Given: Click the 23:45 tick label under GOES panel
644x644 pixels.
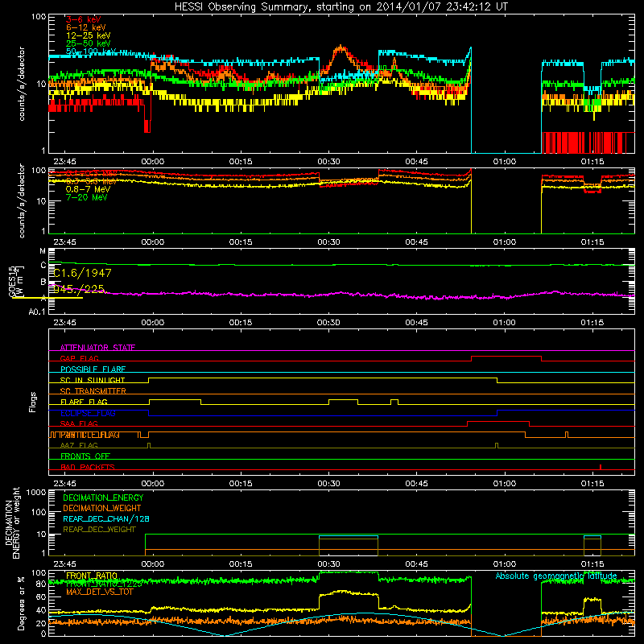Looking at the screenshot, I should click(64, 323).
